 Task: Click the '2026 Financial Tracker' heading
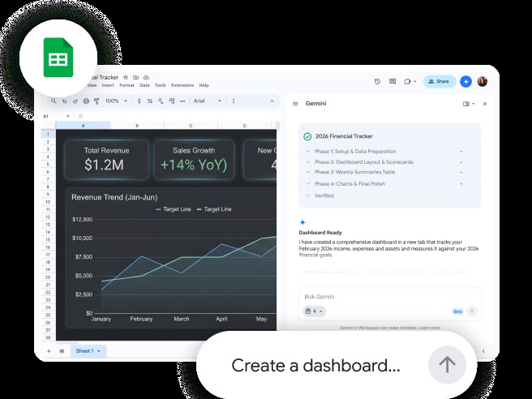coord(344,136)
